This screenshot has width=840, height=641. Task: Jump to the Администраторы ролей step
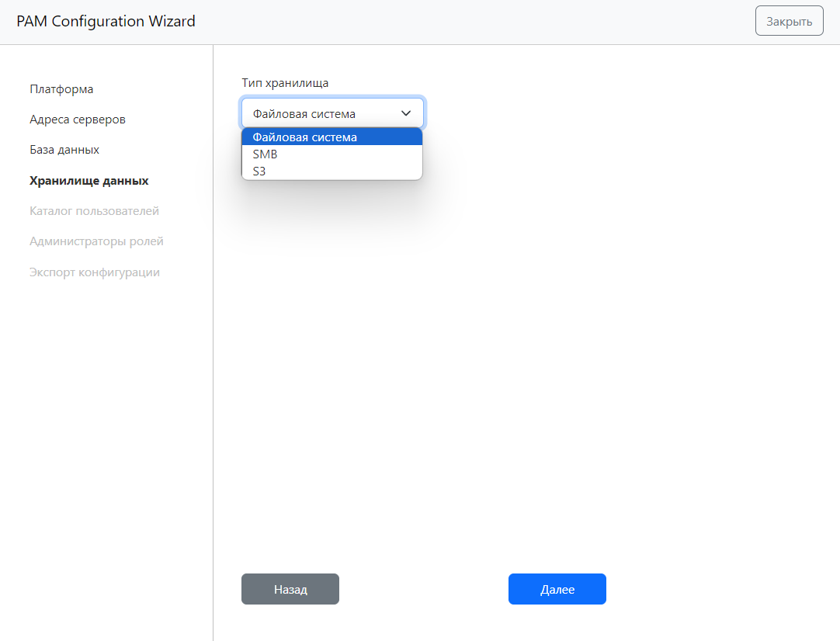click(96, 241)
